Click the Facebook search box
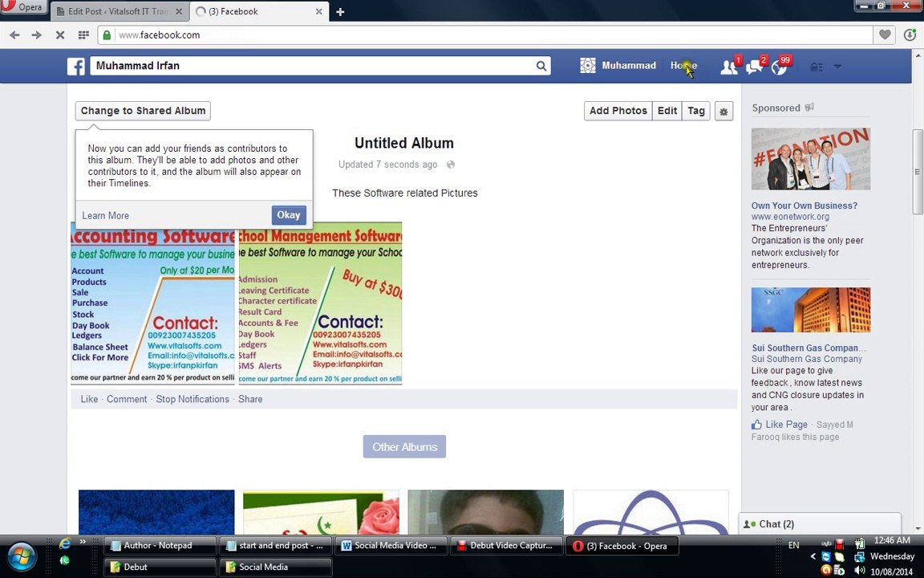This screenshot has height=578, width=924. point(320,66)
